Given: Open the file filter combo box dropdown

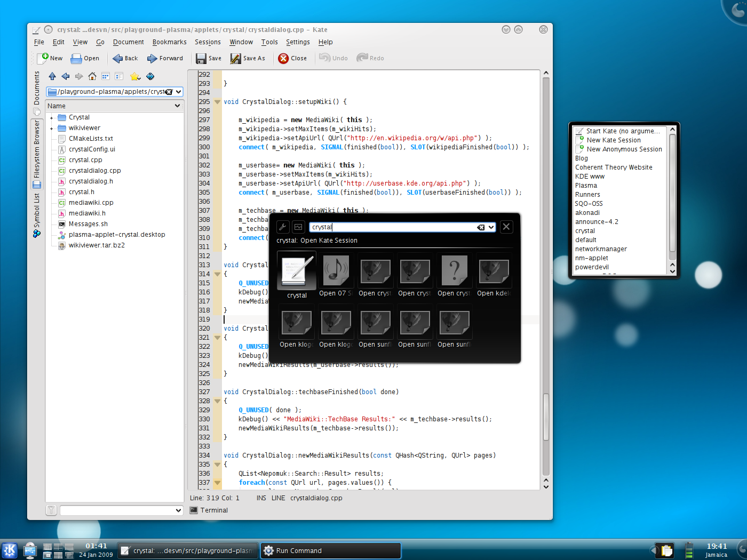Looking at the screenshot, I should click(178, 510).
